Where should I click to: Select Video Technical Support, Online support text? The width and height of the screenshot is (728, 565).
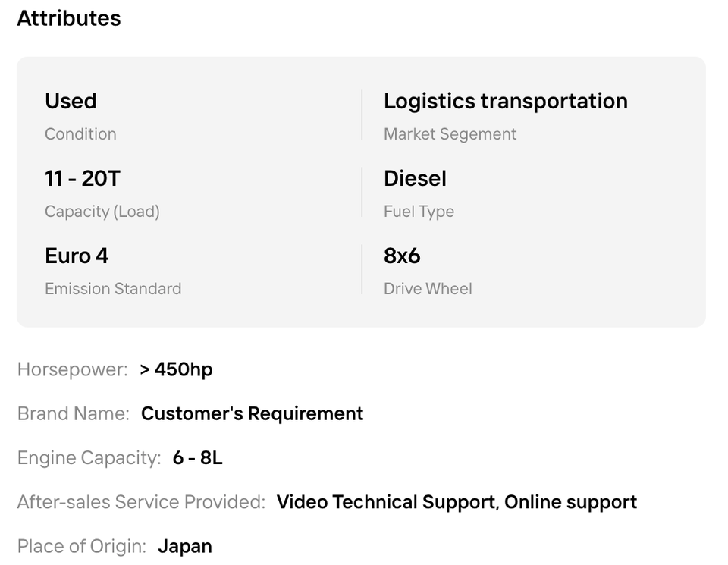(457, 502)
